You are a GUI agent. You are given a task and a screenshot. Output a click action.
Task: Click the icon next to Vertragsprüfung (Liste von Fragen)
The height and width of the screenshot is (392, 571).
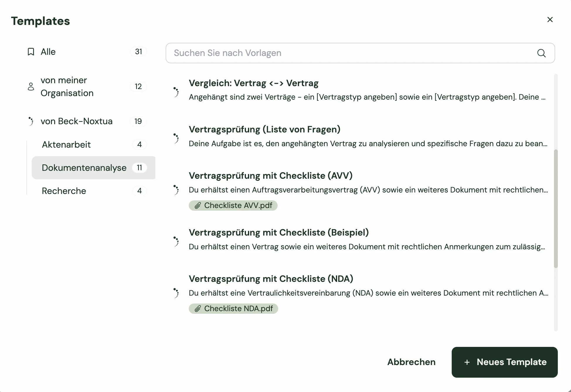pos(176,138)
